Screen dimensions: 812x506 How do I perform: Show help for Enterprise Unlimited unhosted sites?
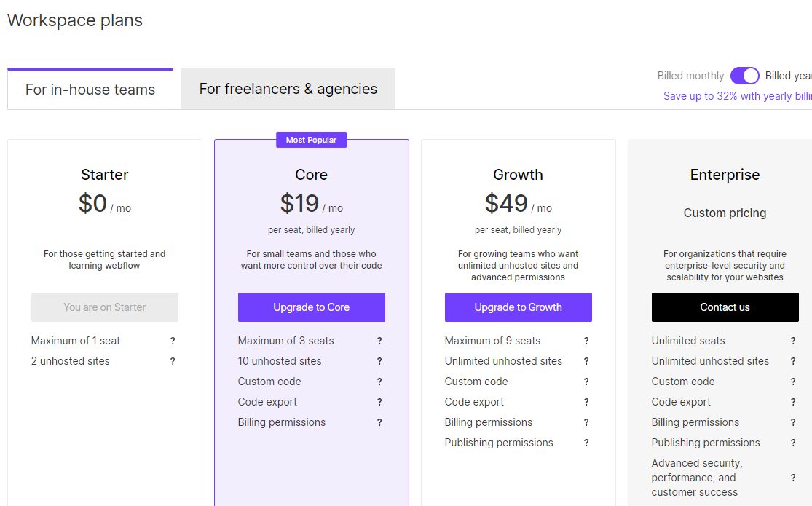click(793, 361)
